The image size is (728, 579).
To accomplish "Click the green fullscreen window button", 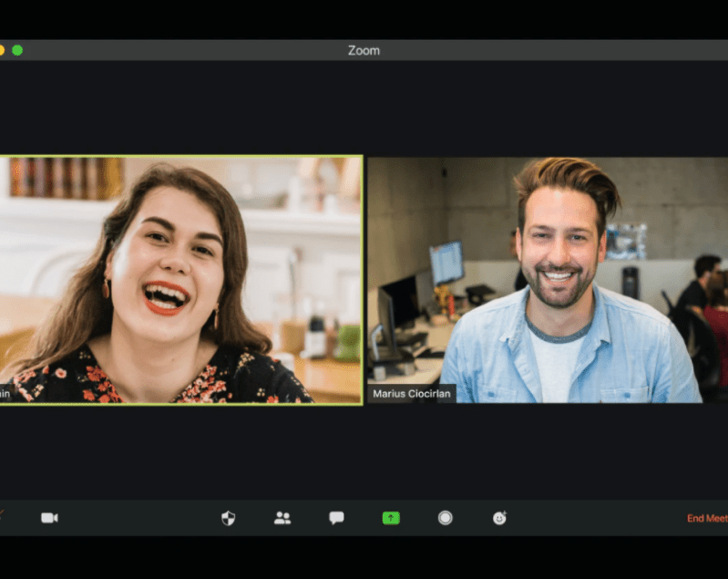I will (x=17, y=50).
